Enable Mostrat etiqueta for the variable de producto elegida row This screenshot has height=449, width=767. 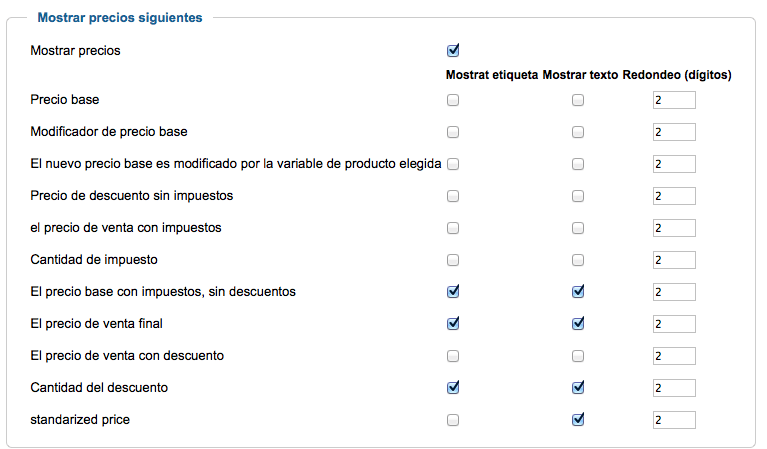(x=453, y=164)
